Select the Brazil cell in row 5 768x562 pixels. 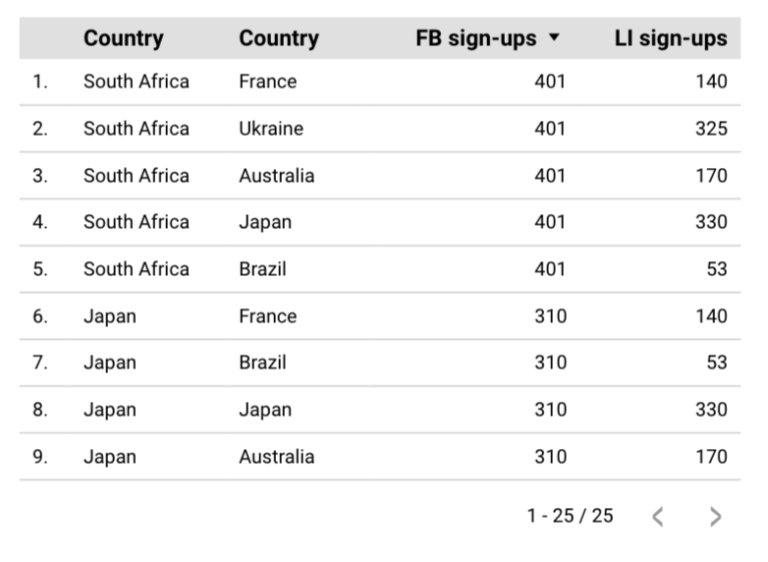[x=262, y=269]
